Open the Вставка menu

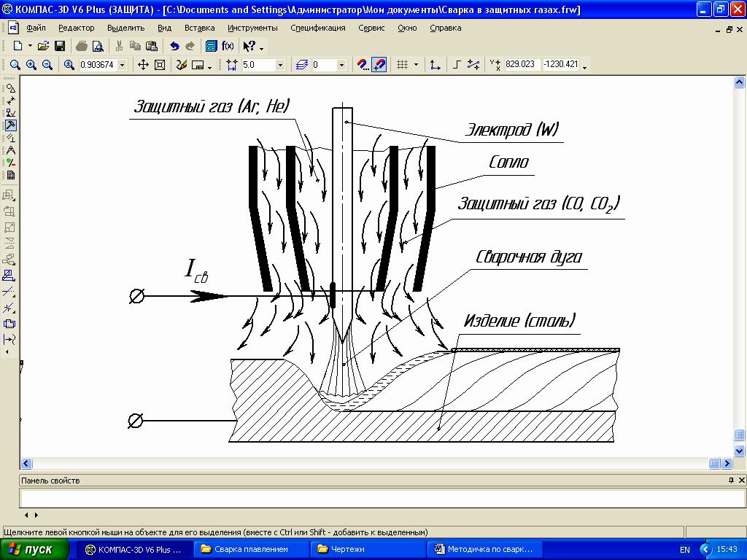(x=200, y=28)
